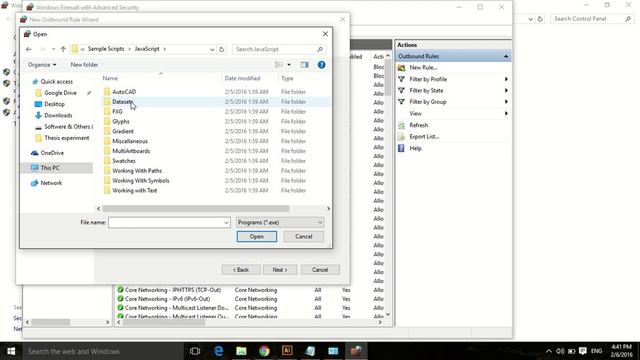Select the Swatches folder icon

coord(107,161)
